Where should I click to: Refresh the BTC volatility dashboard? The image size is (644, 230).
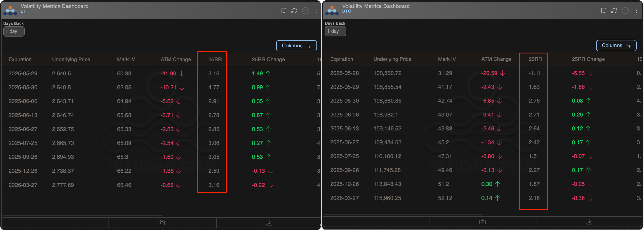tap(614, 11)
